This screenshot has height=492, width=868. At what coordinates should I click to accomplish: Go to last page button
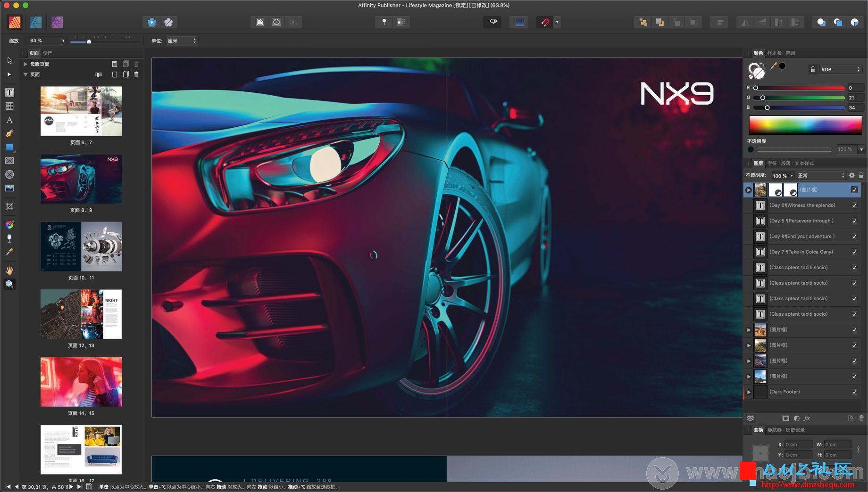80,487
